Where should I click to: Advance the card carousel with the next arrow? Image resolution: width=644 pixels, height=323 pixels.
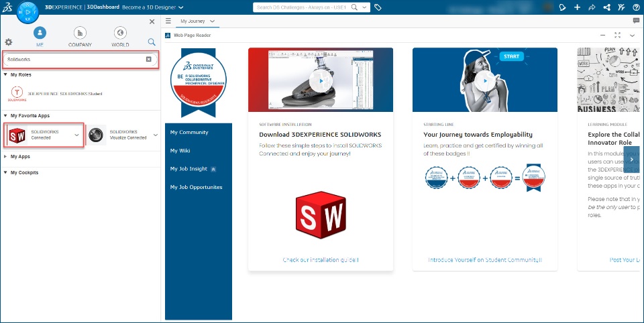[x=631, y=159]
